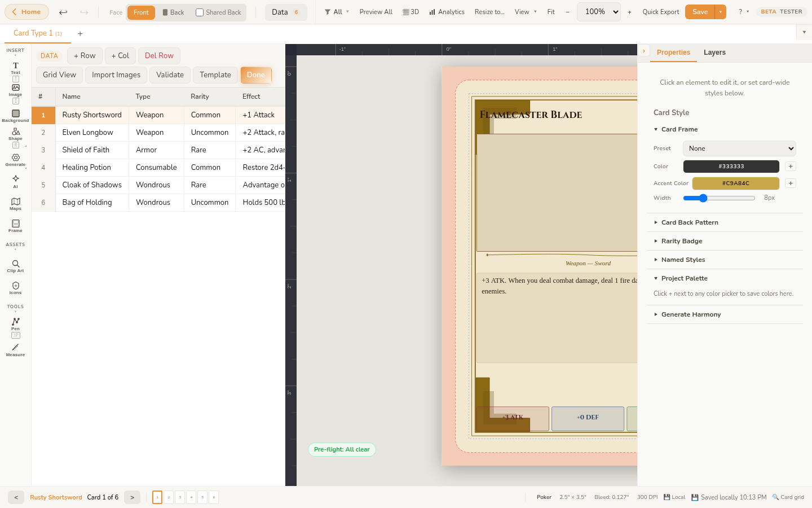Click the Done button
Image resolution: width=812 pixels, height=508 pixels.
point(255,75)
